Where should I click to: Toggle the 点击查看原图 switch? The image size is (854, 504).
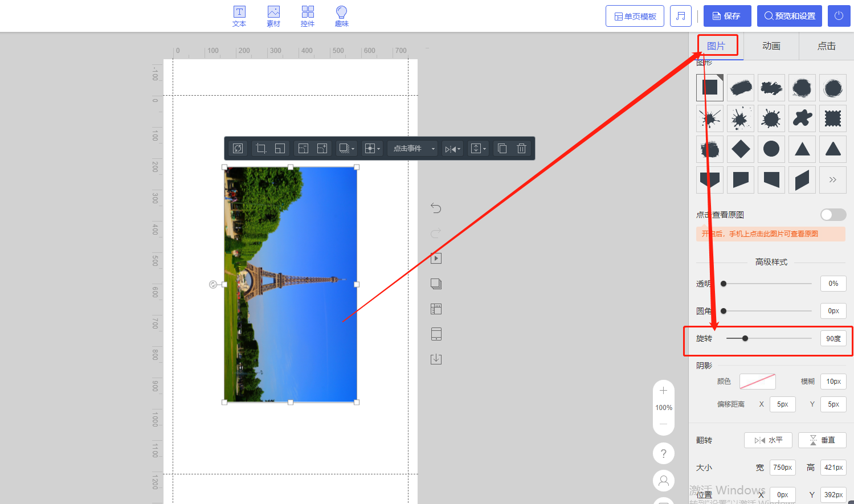(833, 215)
